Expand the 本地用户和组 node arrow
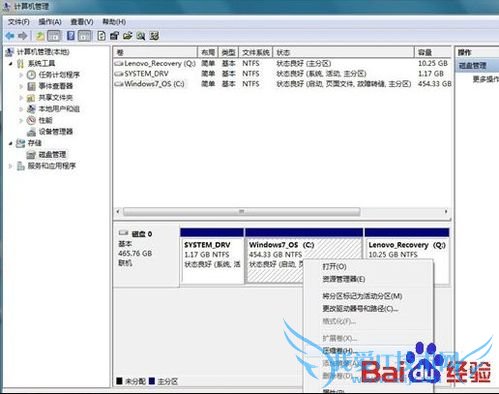The width and height of the screenshot is (499, 394). pyautogui.click(x=21, y=109)
